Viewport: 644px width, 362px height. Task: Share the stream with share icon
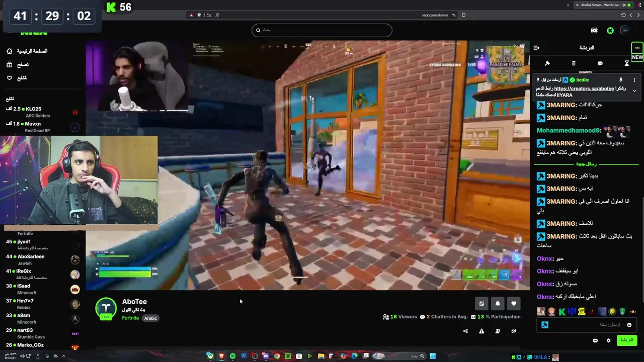click(x=465, y=331)
